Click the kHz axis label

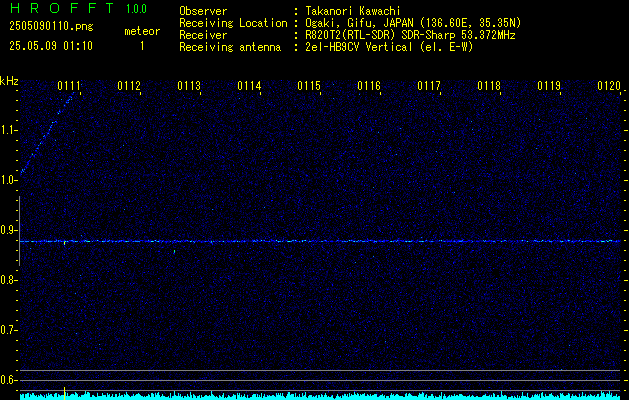pos(9,81)
